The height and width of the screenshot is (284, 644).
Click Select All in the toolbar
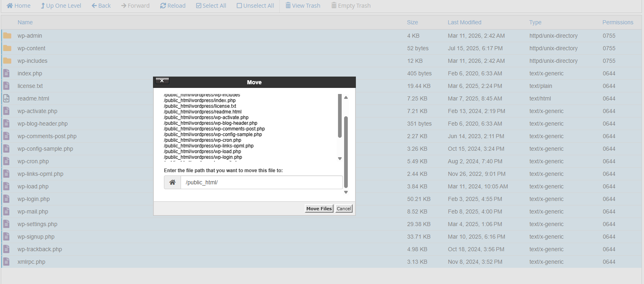coord(211,6)
